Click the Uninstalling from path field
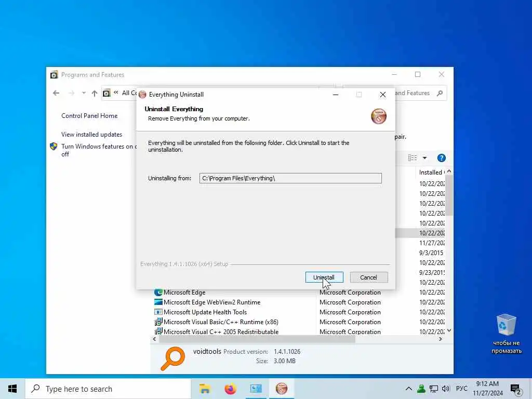 click(x=290, y=178)
